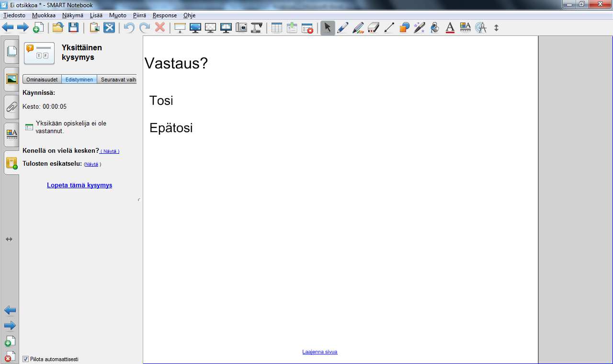Click the blue X delete-page toolbar icon
The width and height of the screenshot is (613, 364).
click(x=110, y=27)
